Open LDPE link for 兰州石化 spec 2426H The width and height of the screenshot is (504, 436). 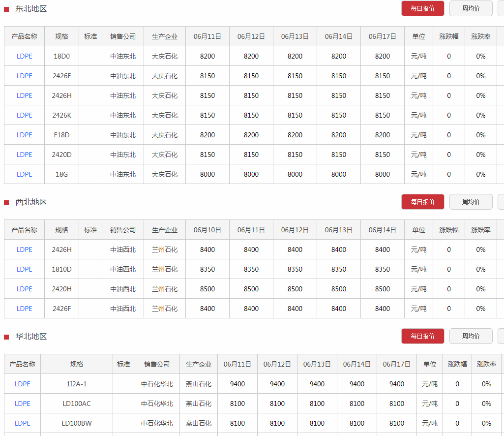pos(25,249)
